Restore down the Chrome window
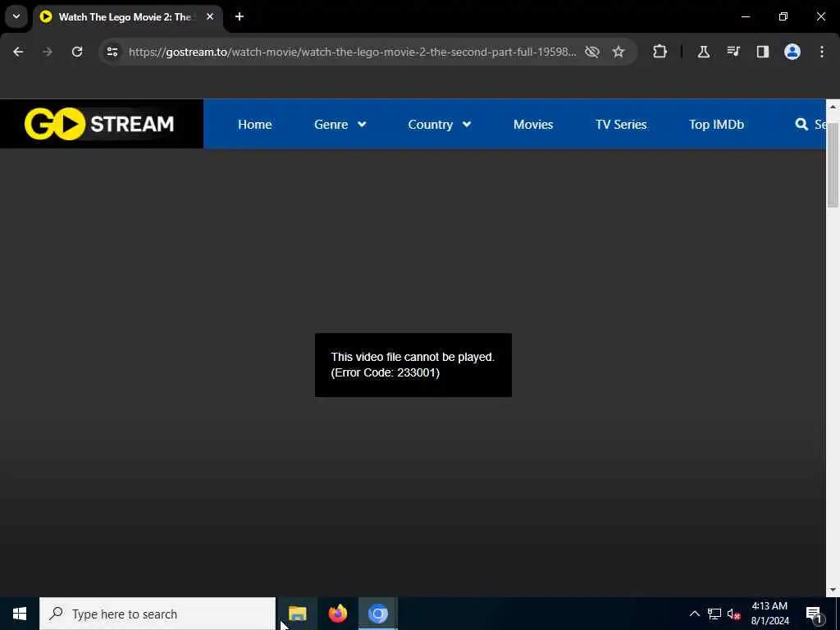The image size is (840, 630). (783, 16)
